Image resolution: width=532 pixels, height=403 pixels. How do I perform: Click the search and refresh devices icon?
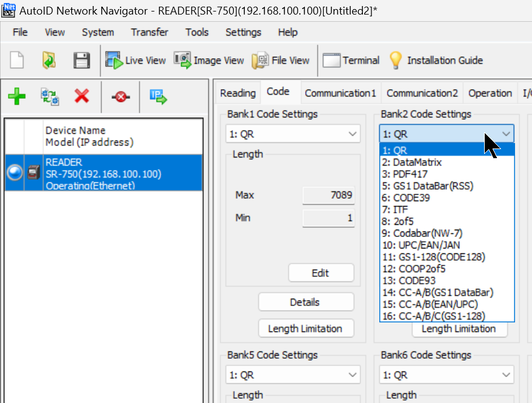(x=50, y=97)
